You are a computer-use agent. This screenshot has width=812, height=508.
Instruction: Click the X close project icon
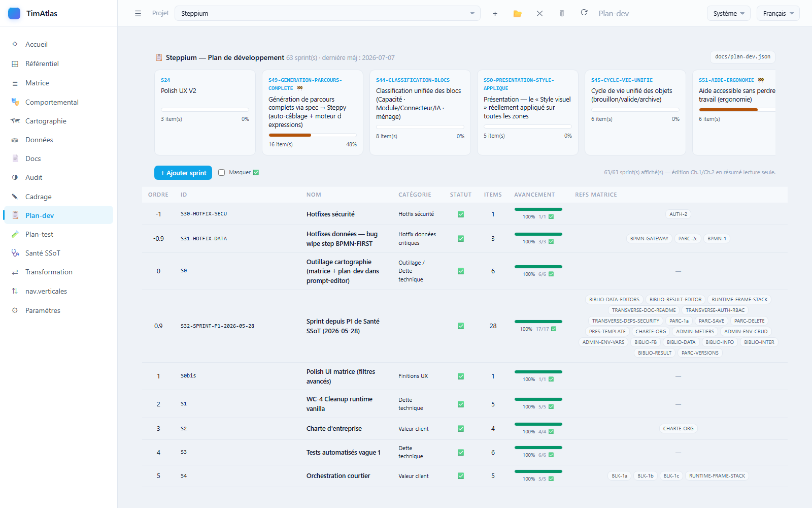[x=539, y=14]
